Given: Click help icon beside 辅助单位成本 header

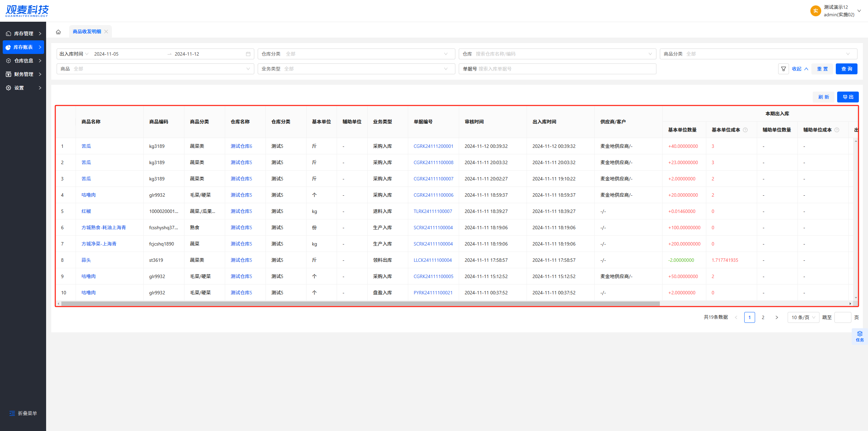Looking at the screenshot, I should pyautogui.click(x=837, y=130).
